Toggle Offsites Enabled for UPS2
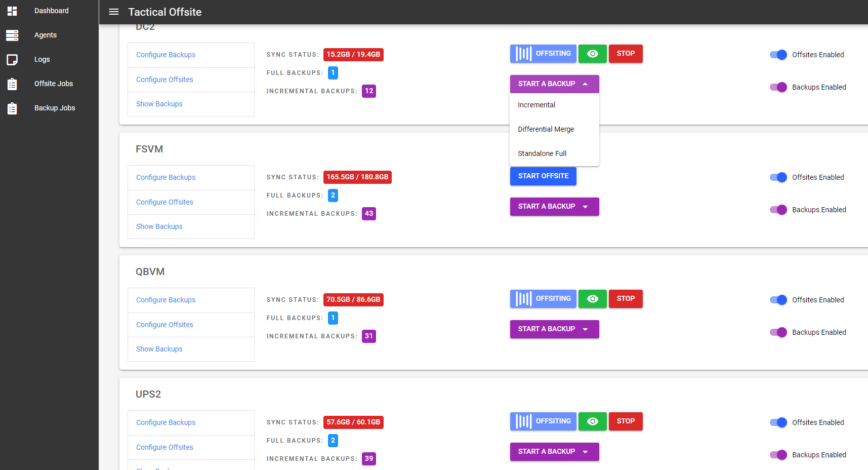 pos(778,422)
